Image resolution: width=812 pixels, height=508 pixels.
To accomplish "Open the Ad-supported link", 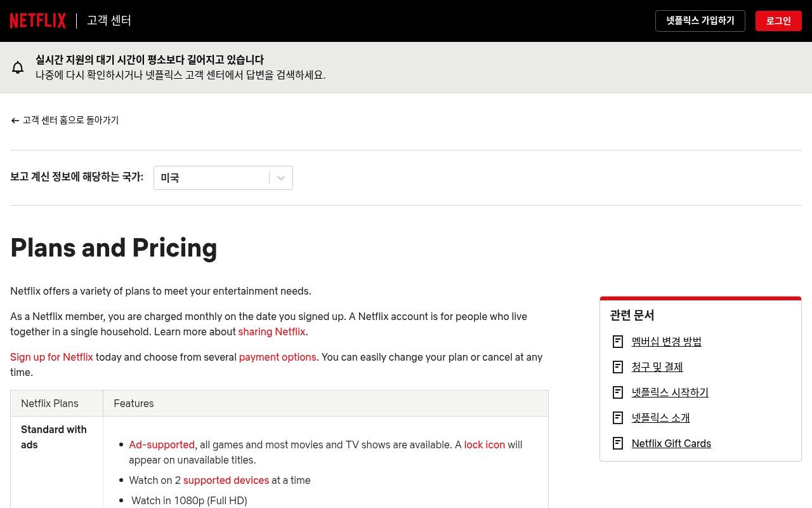I will tap(162, 444).
